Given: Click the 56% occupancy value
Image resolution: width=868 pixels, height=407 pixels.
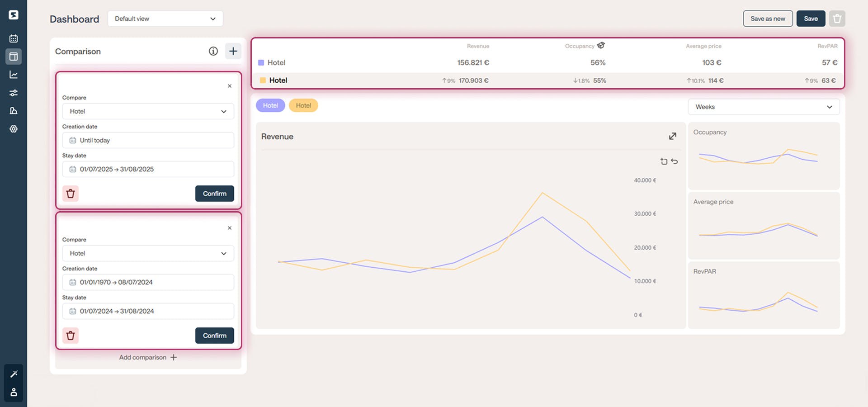Looking at the screenshot, I should coord(598,62).
